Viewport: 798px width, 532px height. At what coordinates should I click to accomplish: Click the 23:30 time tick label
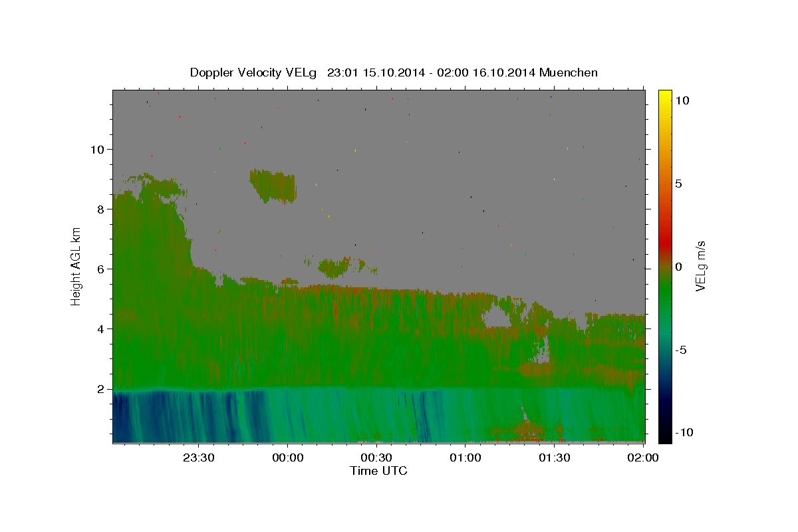[x=198, y=458]
